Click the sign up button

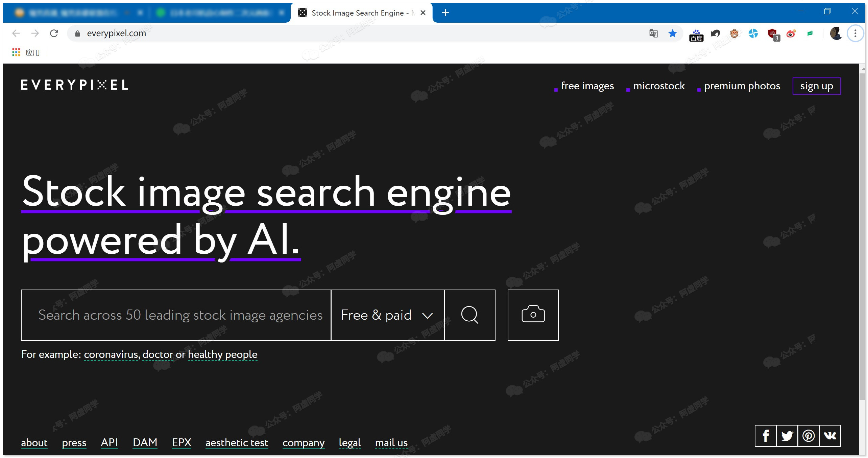[x=817, y=86]
